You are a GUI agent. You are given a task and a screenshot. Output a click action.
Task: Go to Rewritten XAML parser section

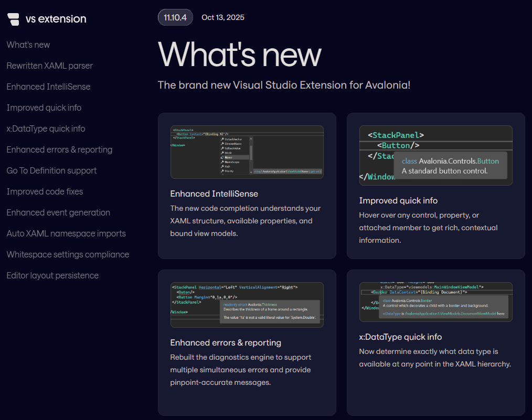49,66
